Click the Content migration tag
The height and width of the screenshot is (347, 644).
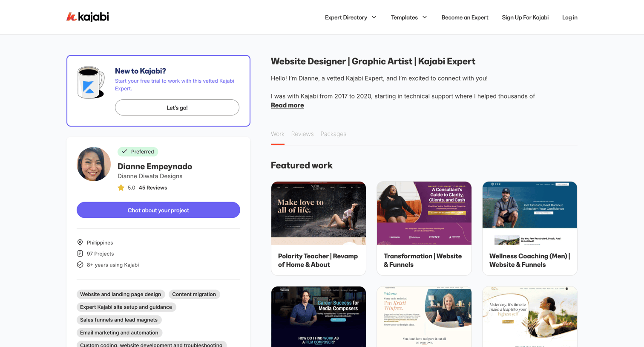(194, 294)
